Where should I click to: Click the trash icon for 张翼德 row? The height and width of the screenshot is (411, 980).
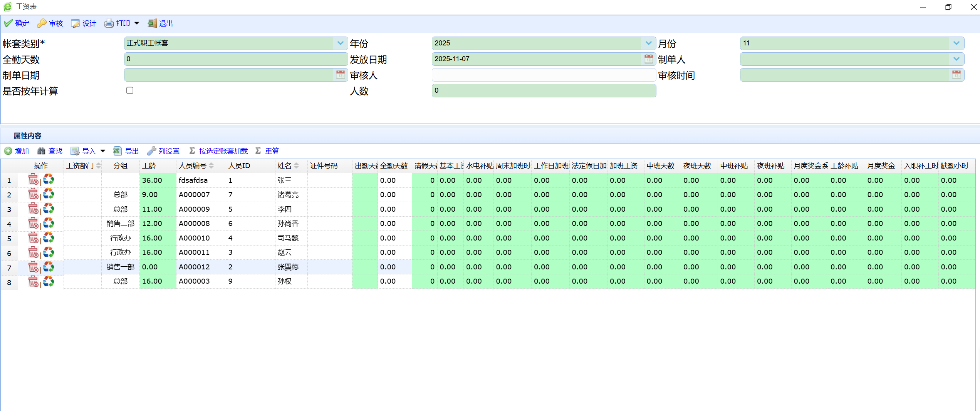(x=33, y=267)
